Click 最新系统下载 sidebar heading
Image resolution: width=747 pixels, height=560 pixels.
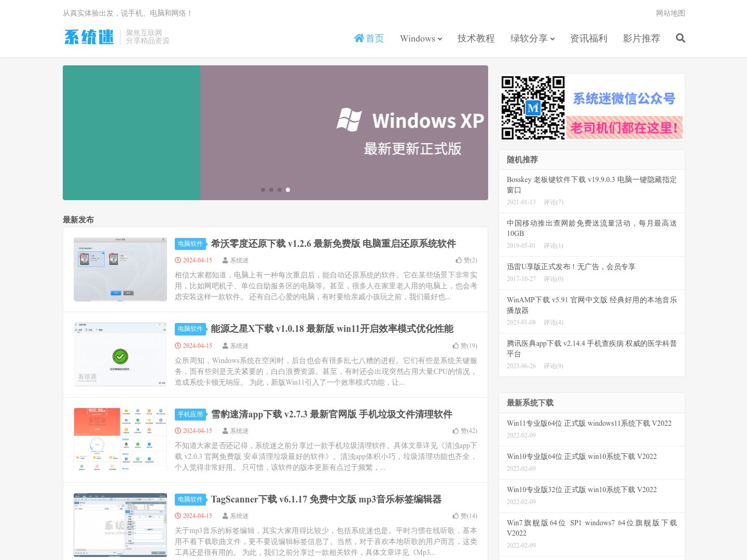[530, 403]
